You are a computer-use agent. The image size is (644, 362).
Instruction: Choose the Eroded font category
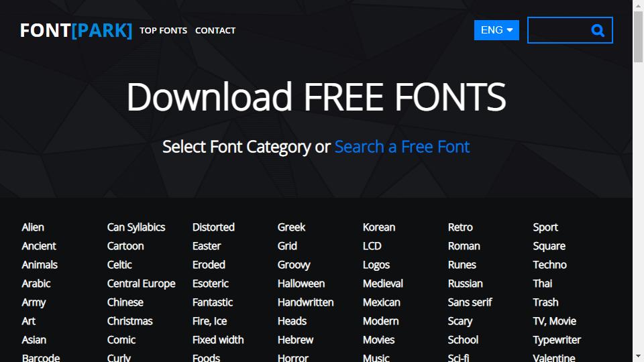coord(209,265)
